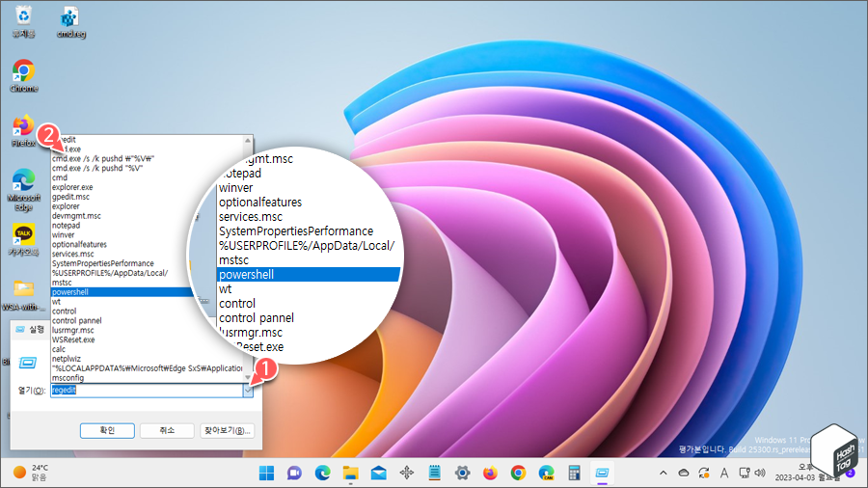Open OneDrive cloud icon in system tray
This screenshot has height=488, width=868.
tap(684, 474)
